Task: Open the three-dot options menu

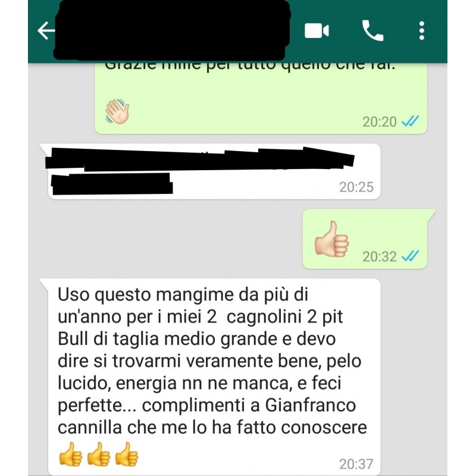Action: tap(422, 31)
